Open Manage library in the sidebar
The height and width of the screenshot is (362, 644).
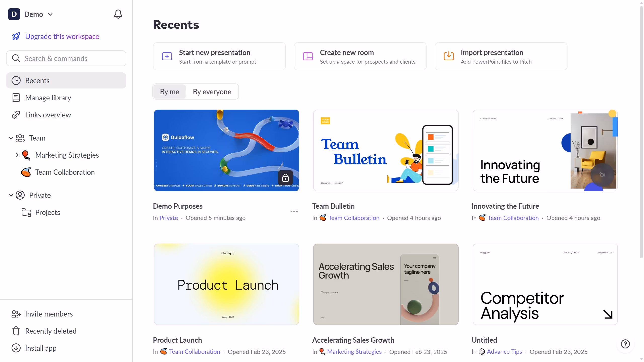pos(48,98)
